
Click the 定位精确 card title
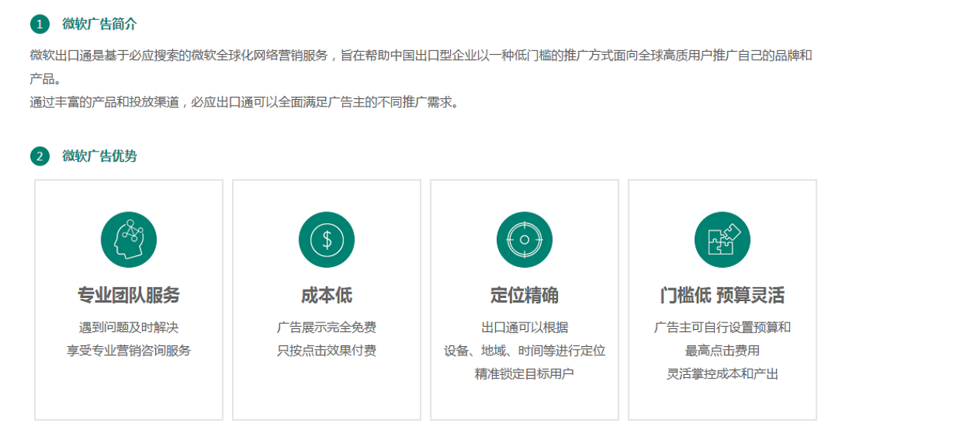pos(525,296)
